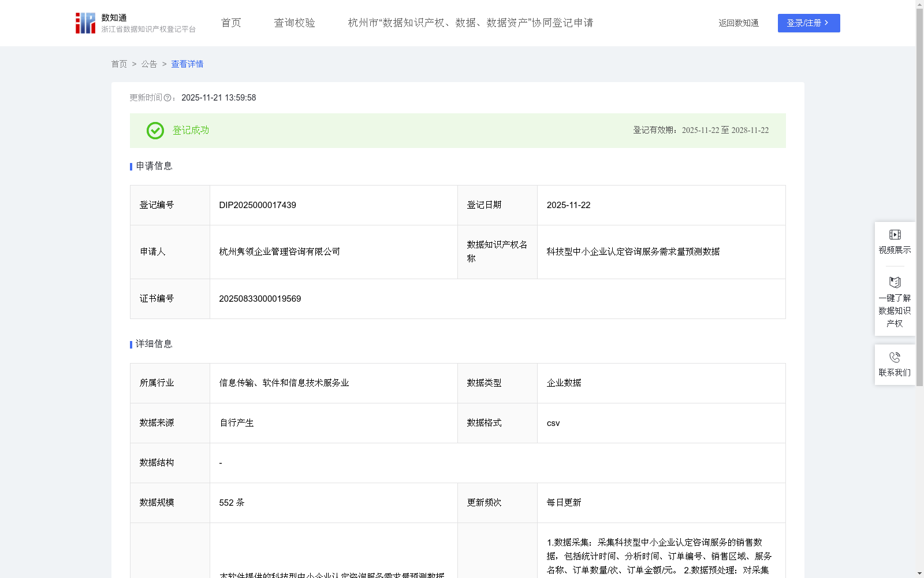The width and height of the screenshot is (924, 578).
Task: Select registration number DIP2025000017439
Action: point(258,205)
